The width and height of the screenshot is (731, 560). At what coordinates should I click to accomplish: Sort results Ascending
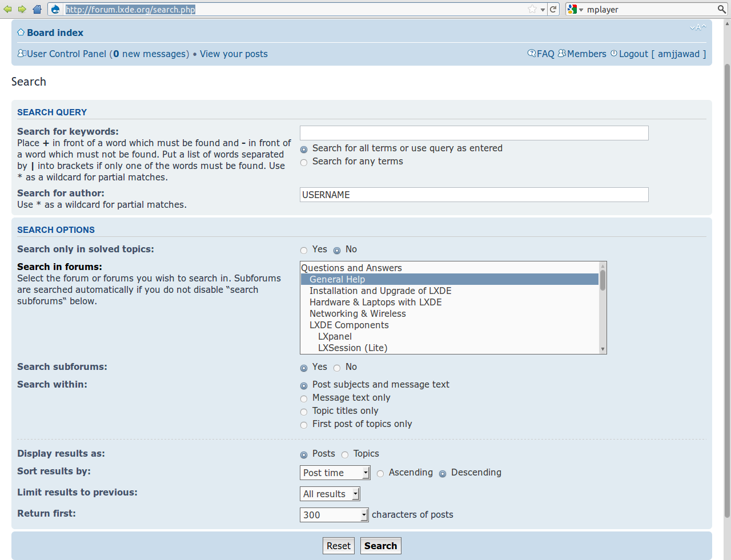coord(380,474)
